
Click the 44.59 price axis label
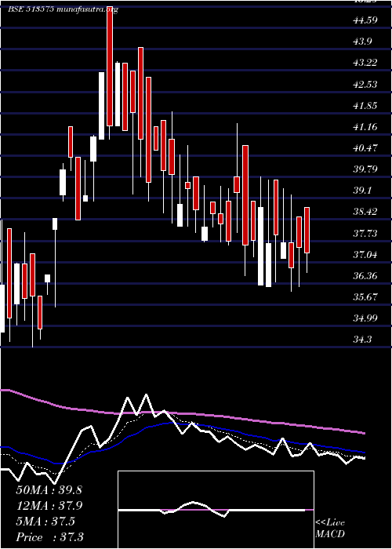coord(365,20)
